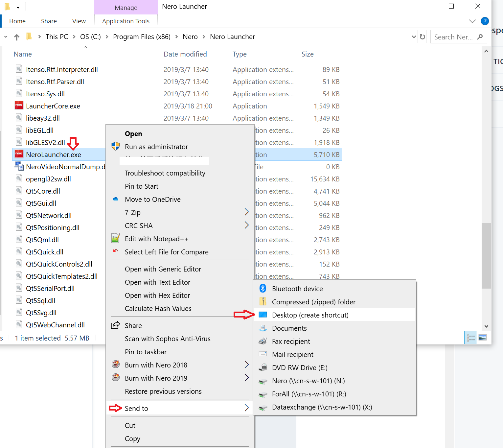Click the Share icon in context menu

(116, 325)
